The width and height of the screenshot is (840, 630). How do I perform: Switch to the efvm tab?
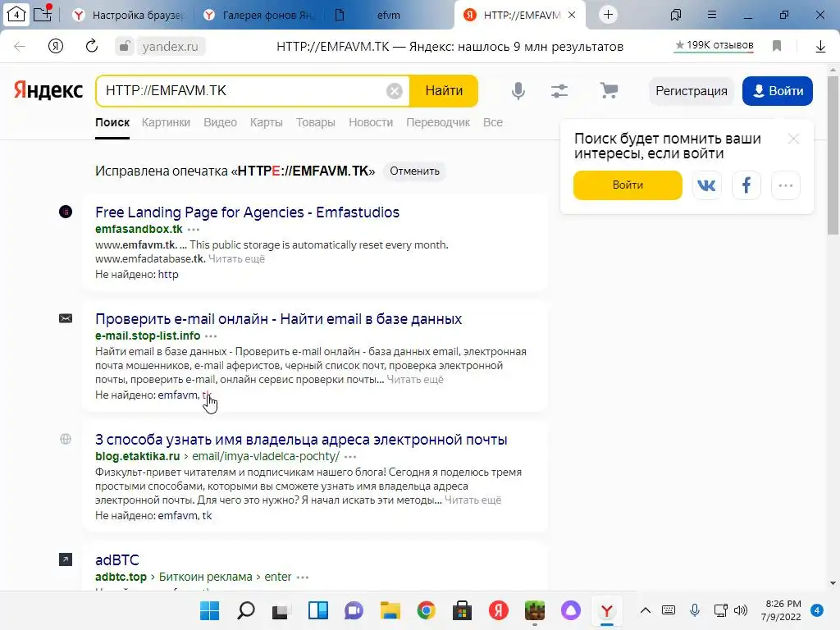[x=388, y=15]
